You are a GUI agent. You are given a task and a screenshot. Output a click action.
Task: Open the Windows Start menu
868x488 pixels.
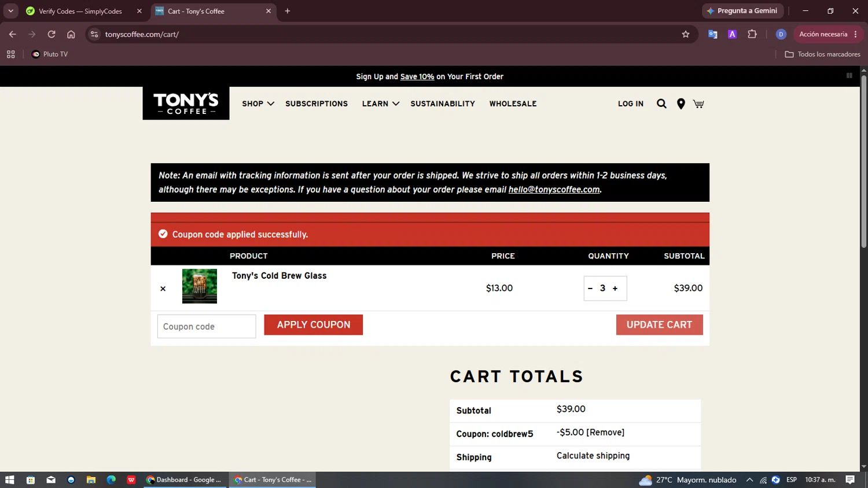(10, 480)
